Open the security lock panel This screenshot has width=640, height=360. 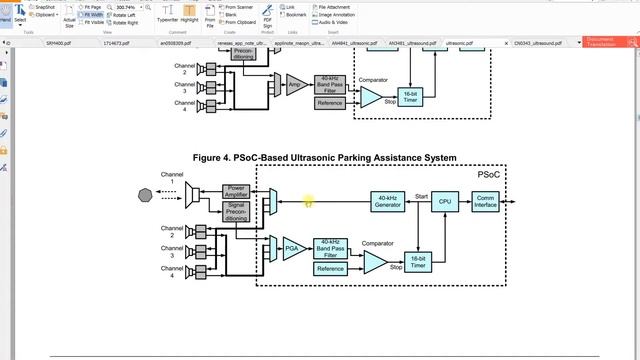(4, 150)
